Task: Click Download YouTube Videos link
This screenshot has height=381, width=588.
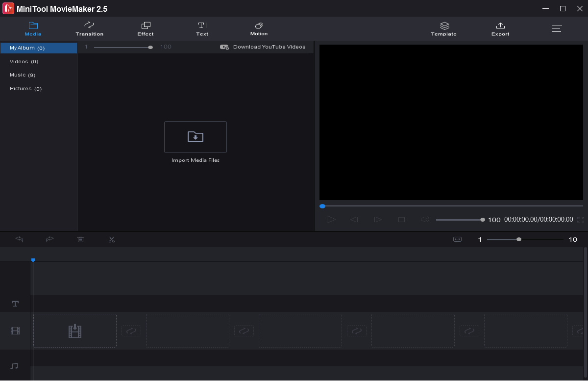Action: click(x=263, y=47)
